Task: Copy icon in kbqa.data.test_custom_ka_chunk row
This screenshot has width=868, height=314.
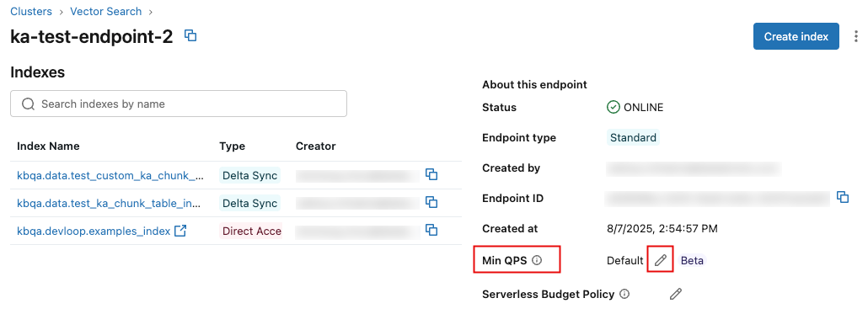Action: 431,175
